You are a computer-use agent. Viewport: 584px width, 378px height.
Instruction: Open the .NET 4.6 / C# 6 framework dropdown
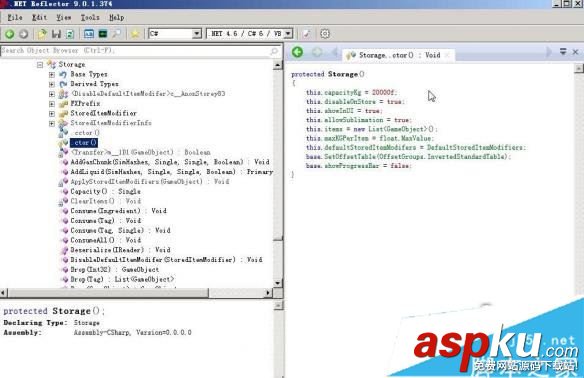(288, 34)
